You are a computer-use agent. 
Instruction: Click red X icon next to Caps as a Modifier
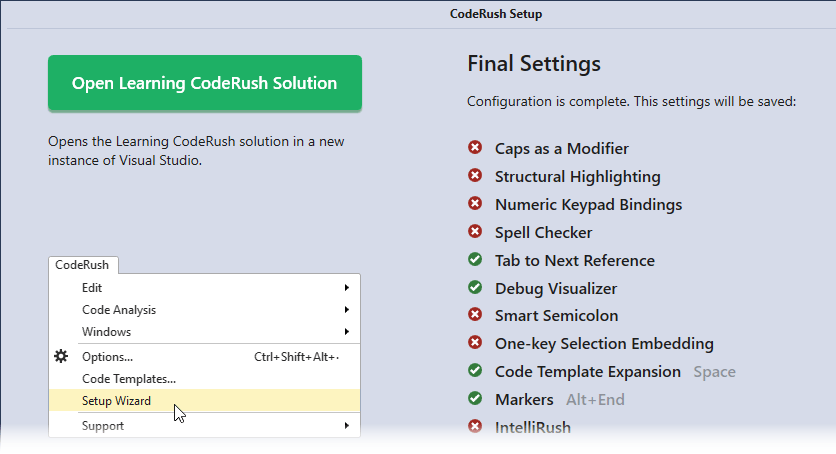tap(475, 148)
